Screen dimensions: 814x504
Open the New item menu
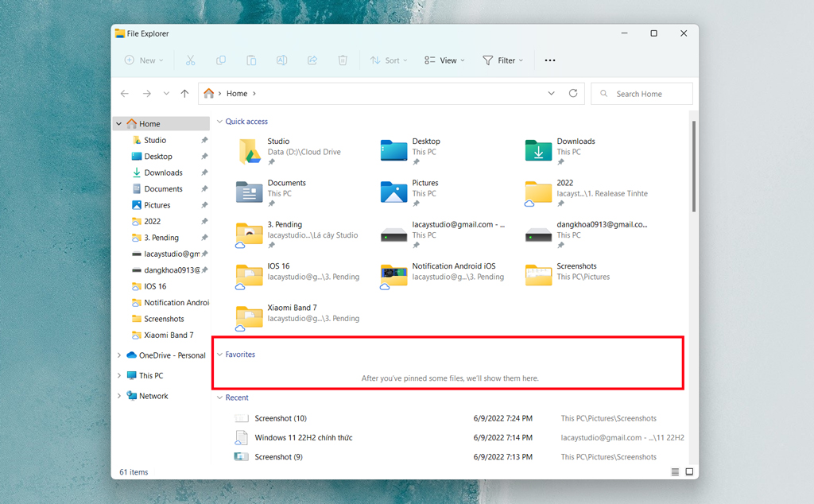point(143,60)
